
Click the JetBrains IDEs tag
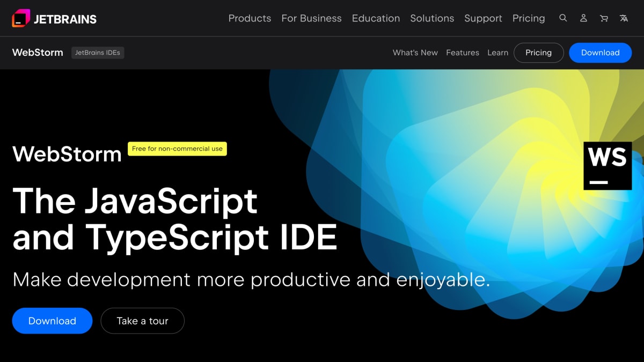(x=98, y=53)
